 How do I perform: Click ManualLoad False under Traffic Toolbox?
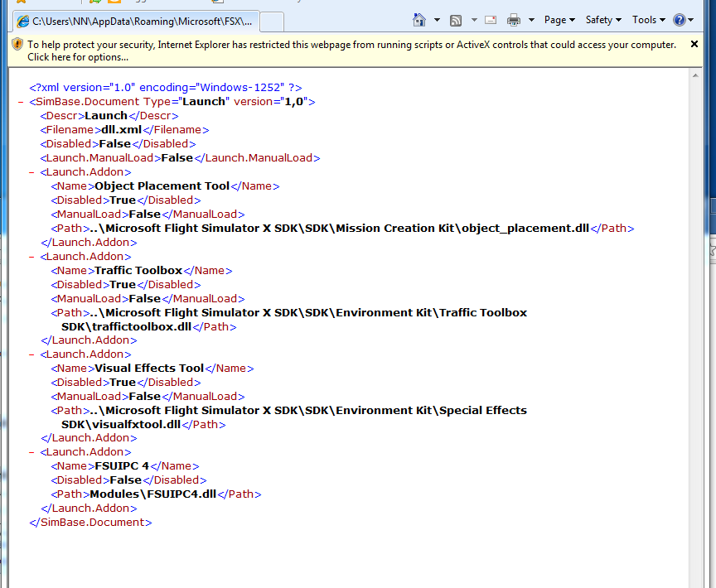coord(148,299)
